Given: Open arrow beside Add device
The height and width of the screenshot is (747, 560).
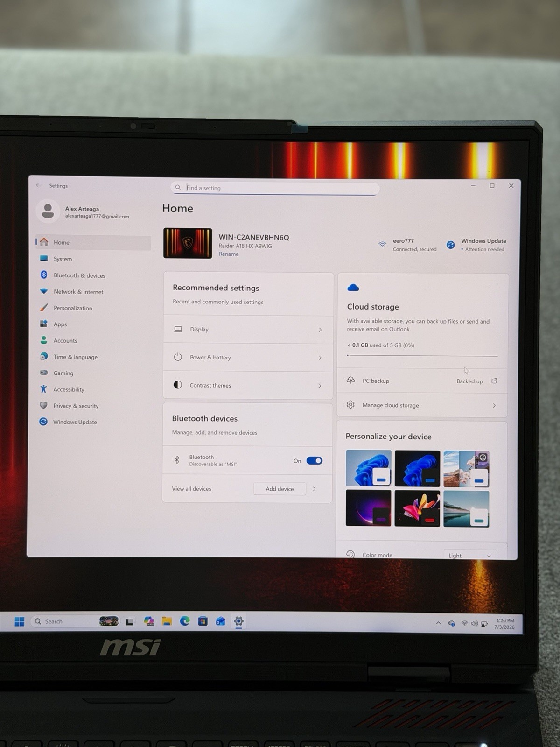Looking at the screenshot, I should pos(314,489).
